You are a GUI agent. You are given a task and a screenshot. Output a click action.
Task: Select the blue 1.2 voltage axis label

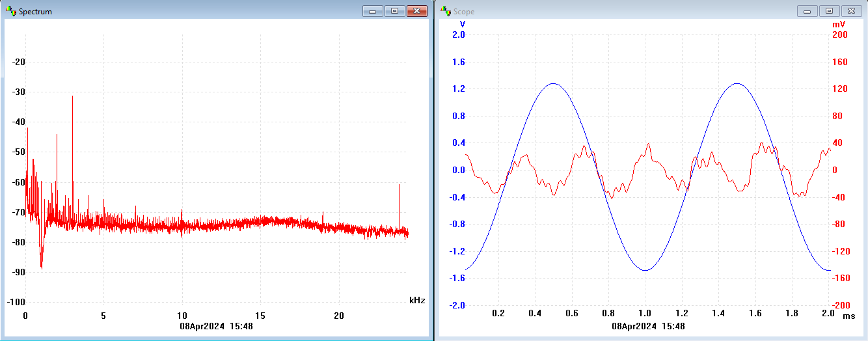tap(459, 89)
